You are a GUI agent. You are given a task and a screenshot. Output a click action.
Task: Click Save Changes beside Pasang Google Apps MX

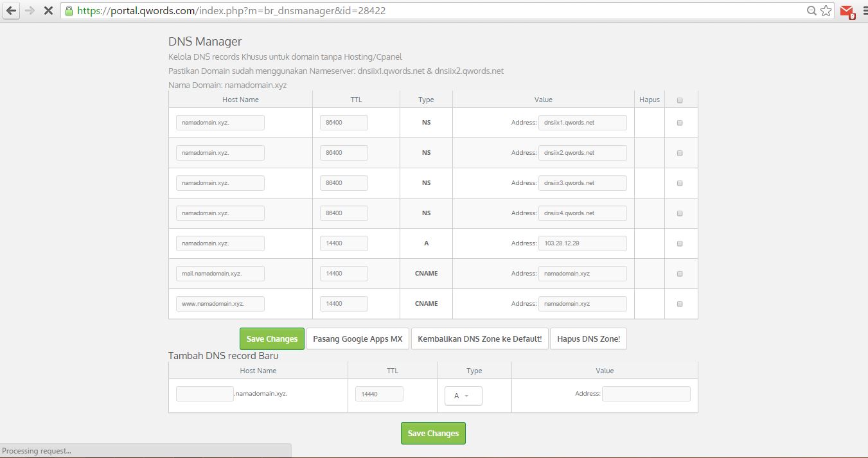click(x=272, y=339)
